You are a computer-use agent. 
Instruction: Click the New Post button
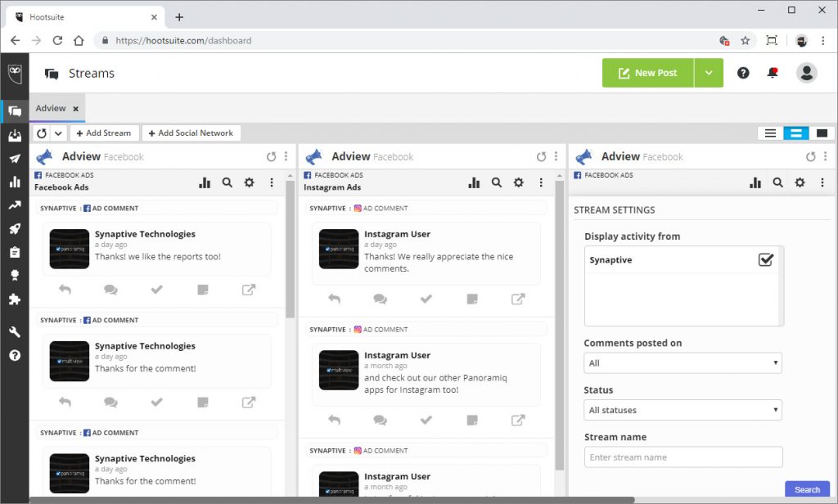(648, 73)
